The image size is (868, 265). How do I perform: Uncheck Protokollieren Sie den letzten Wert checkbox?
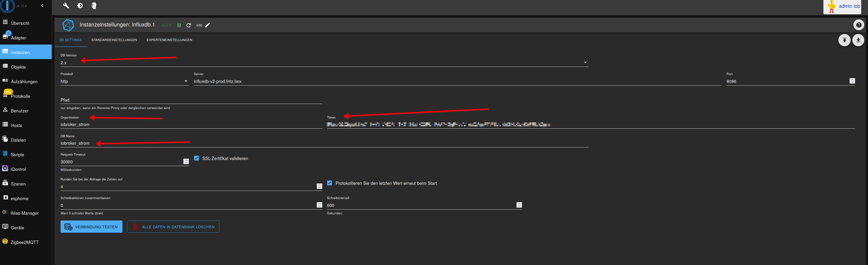tap(330, 183)
